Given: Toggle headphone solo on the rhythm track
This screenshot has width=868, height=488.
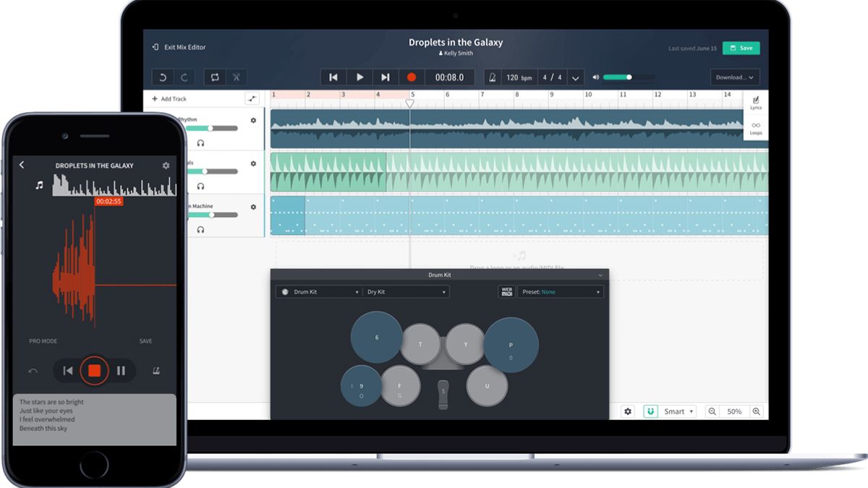Looking at the screenshot, I should [200, 142].
